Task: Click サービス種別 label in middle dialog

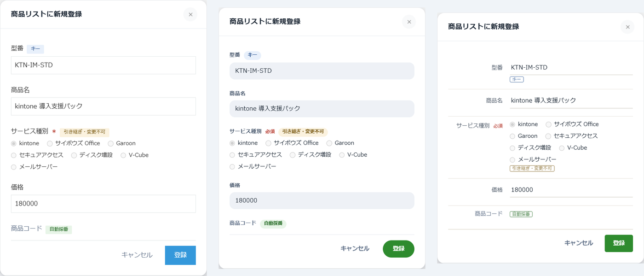Action: click(x=246, y=131)
